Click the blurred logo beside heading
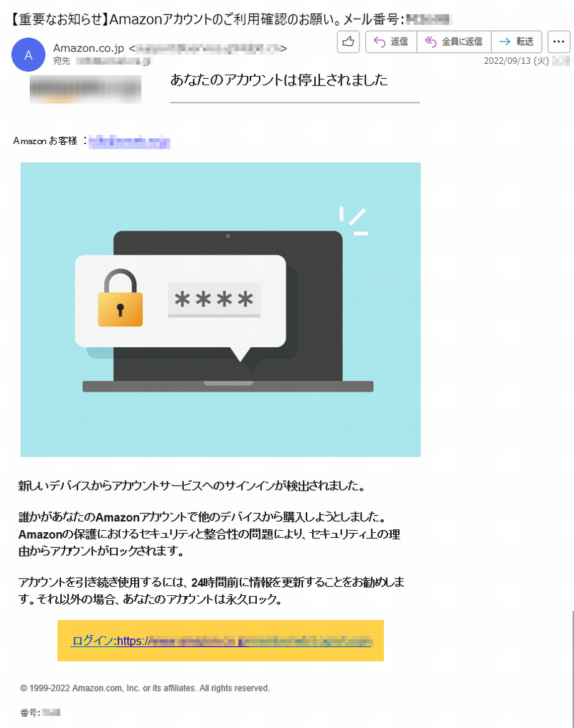Image resolution: width=574 pixels, height=728 pixels. (x=85, y=89)
